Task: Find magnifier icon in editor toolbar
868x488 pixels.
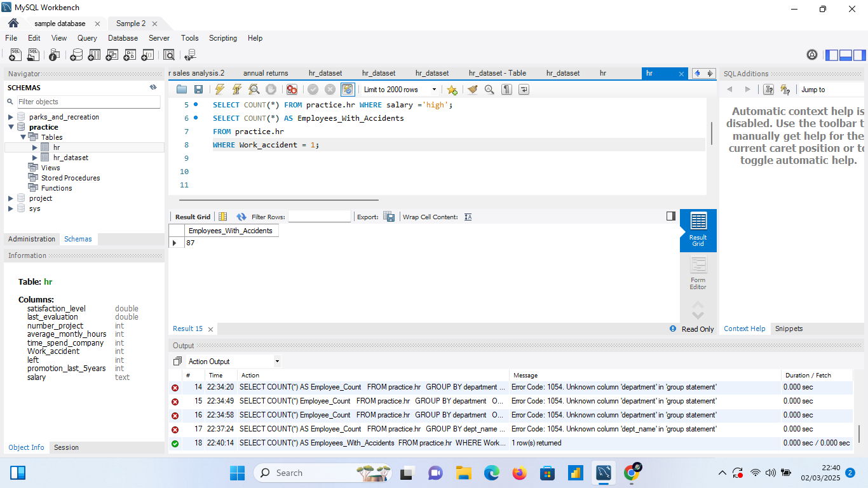Action: click(x=489, y=90)
